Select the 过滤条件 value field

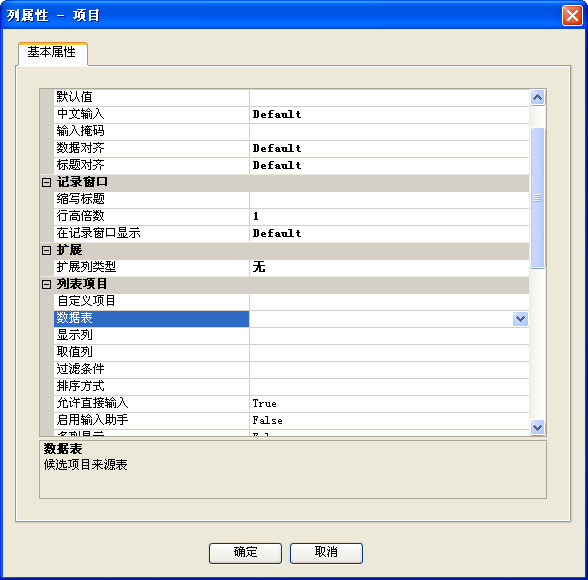click(389, 369)
